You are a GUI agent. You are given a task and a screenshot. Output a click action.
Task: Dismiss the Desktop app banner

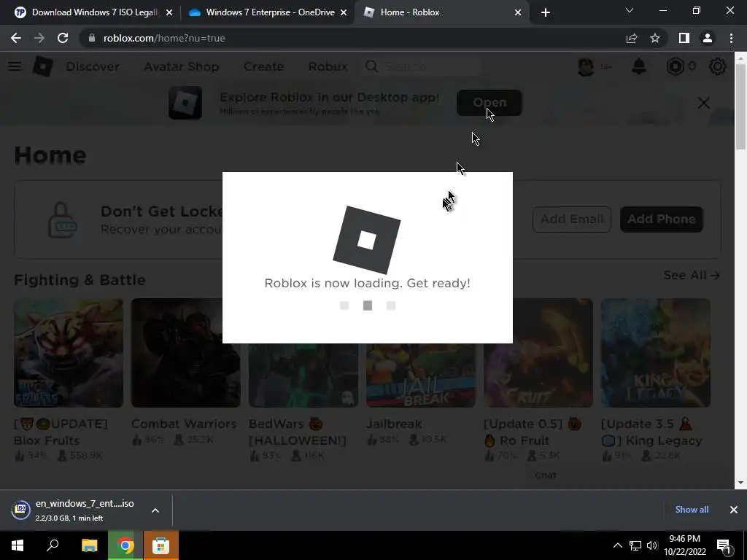tap(704, 103)
